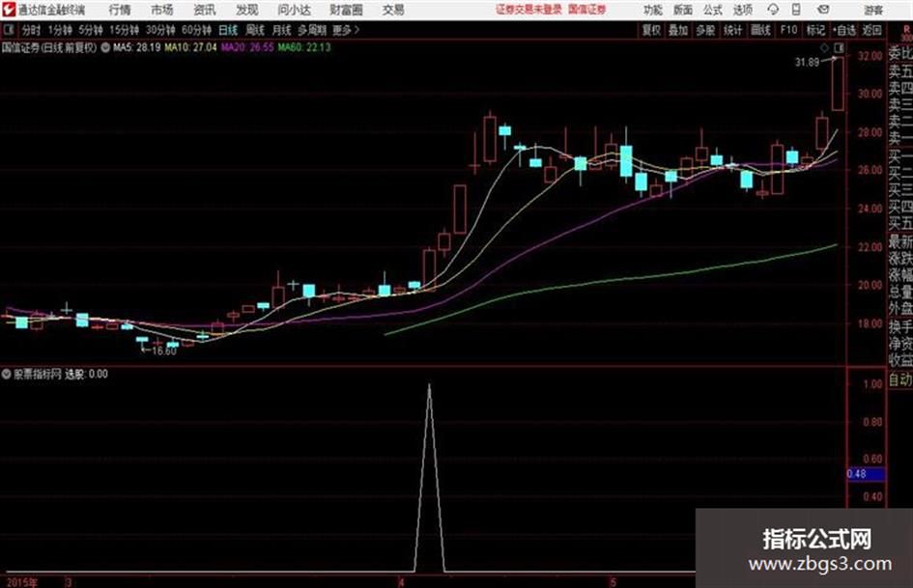Open the 财富圈 menu
This screenshot has width=913, height=588.
pos(346,10)
